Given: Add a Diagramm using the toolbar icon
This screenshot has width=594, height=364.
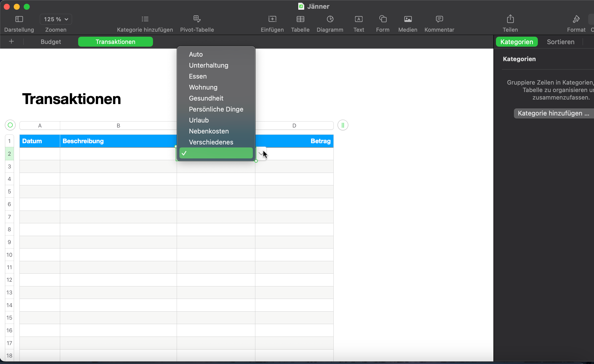Looking at the screenshot, I should pos(330,19).
